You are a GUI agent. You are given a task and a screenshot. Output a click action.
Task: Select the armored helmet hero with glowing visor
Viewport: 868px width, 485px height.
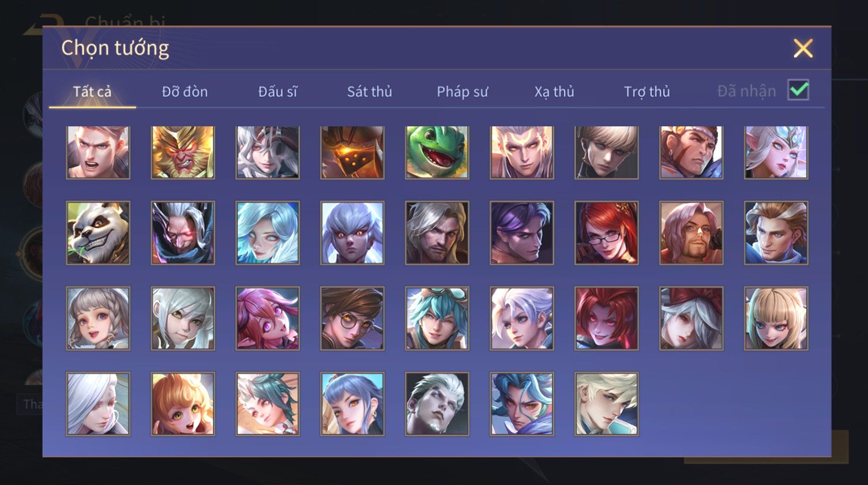click(x=352, y=152)
